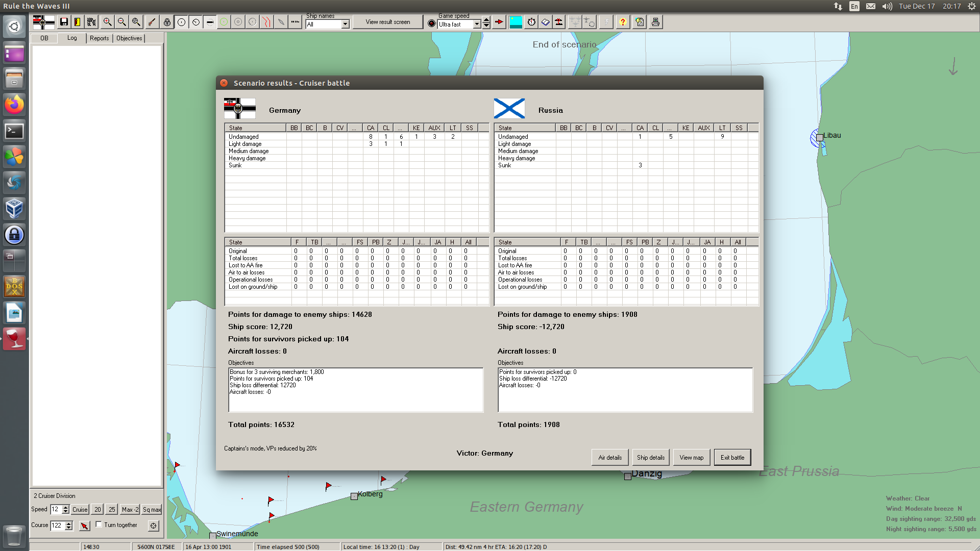Click the Ship details button

pos(651,458)
